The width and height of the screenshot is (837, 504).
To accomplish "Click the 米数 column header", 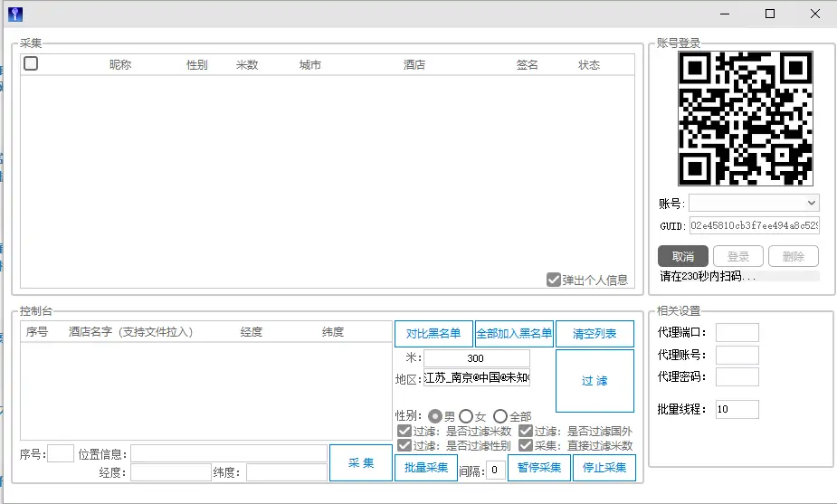I will (247, 64).
